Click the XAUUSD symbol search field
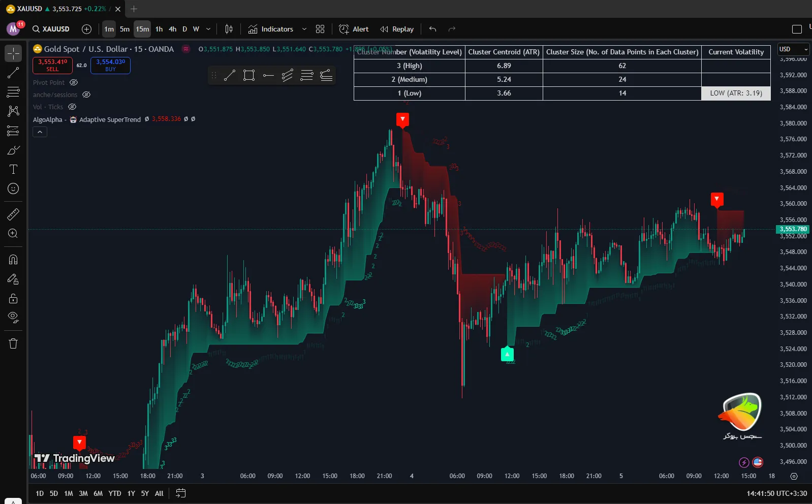The image size is (812, 504). click(51, 29)
